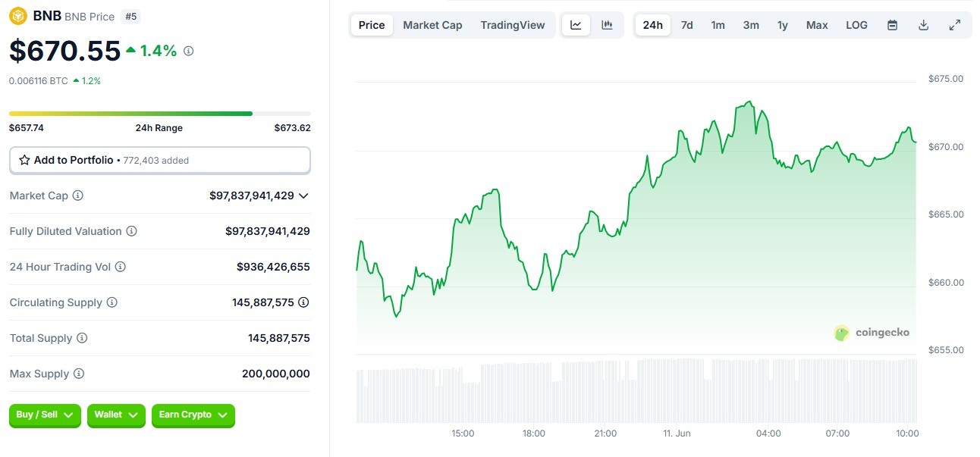This screenshot has width=980, height=457.
Task: Click the $670.55 price text
Action: click(x=65, y=51)
